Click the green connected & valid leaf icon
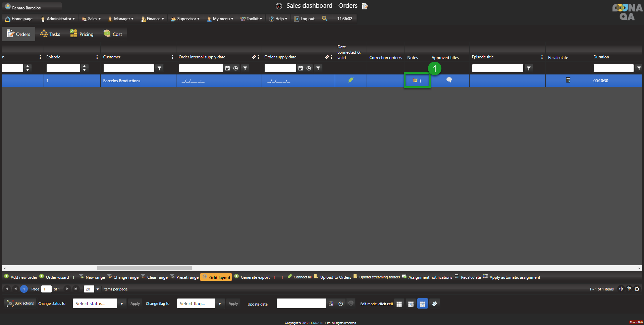This screenshot has width=644, height=325. pyautogui.click(x=351, y=80)
